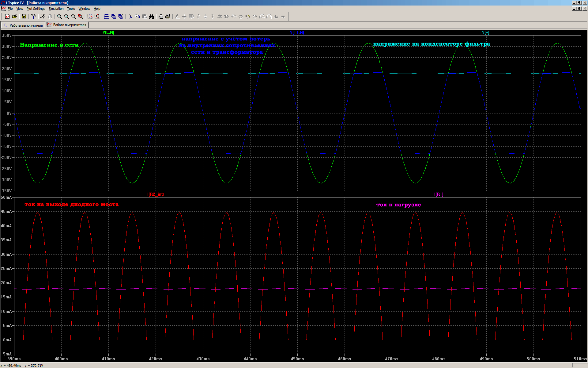The width and height of the screenshot is (588, 368).
Task: Open the Window menu
Action: coord(84,9)
